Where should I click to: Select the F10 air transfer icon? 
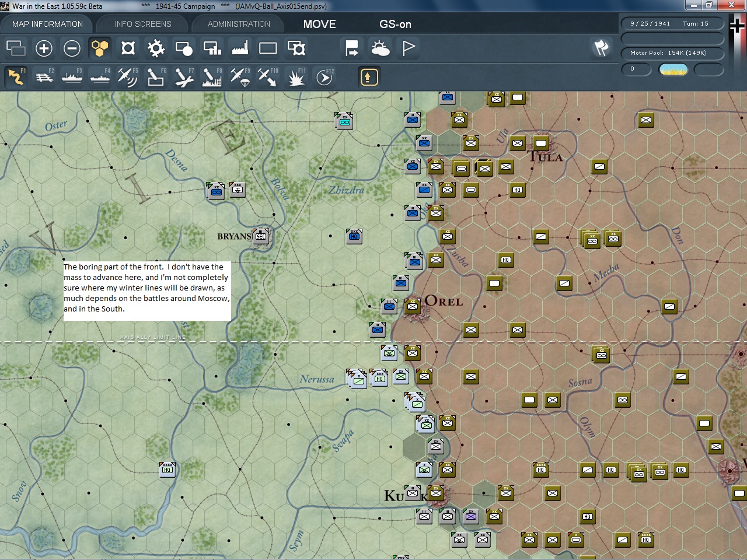(x=268, y=77)
